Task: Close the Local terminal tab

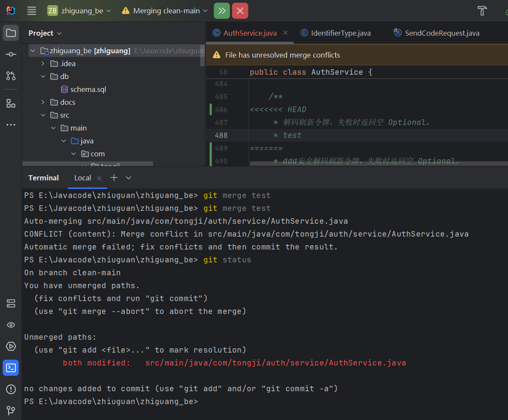Action: [99, 178]
